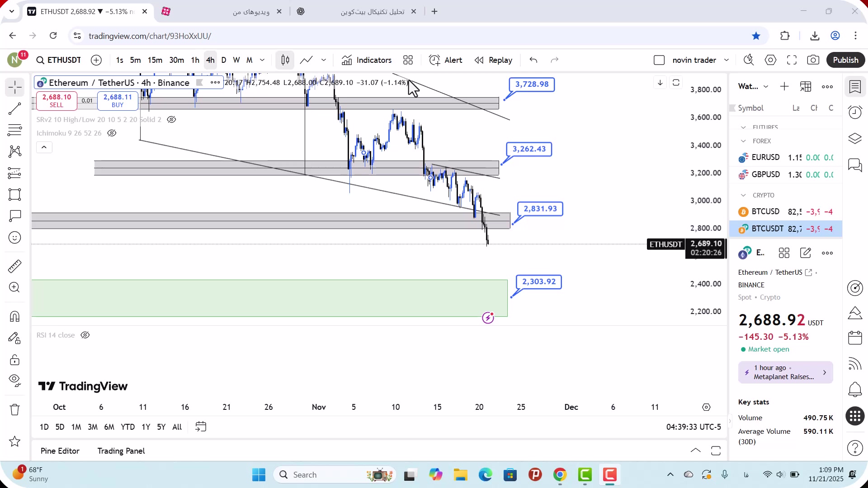Toggle hide all drawings eye
The image size is (868, 488).
tap(15, 381)
